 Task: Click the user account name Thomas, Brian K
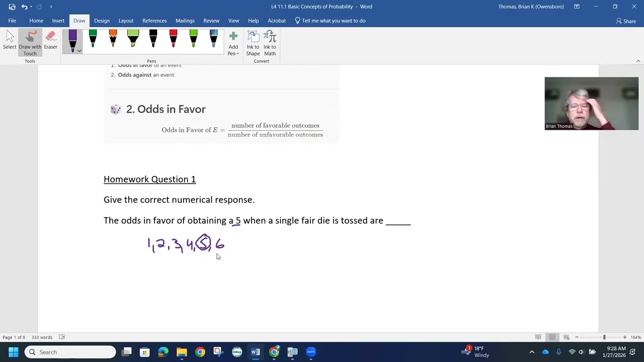pyautogui.click(x=531, y=7)
